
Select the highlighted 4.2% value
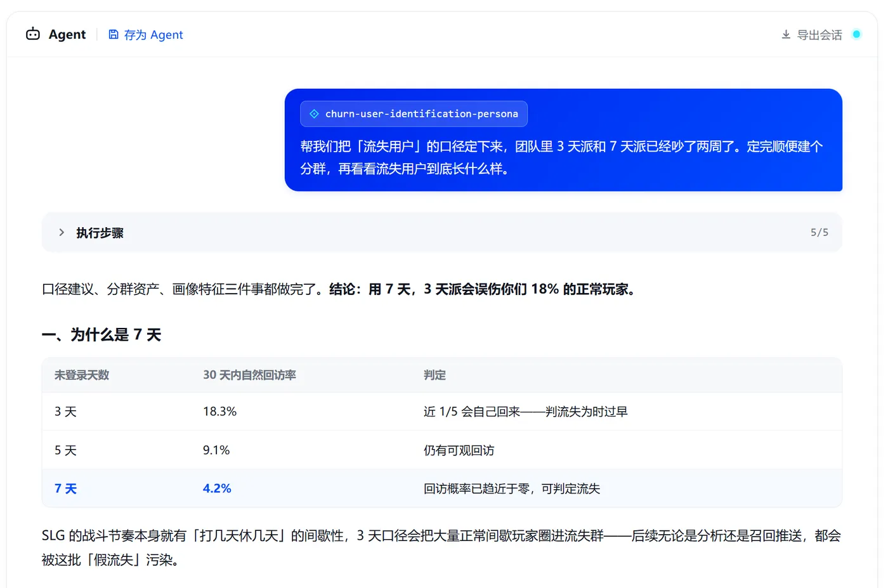(x=217, y=488)
